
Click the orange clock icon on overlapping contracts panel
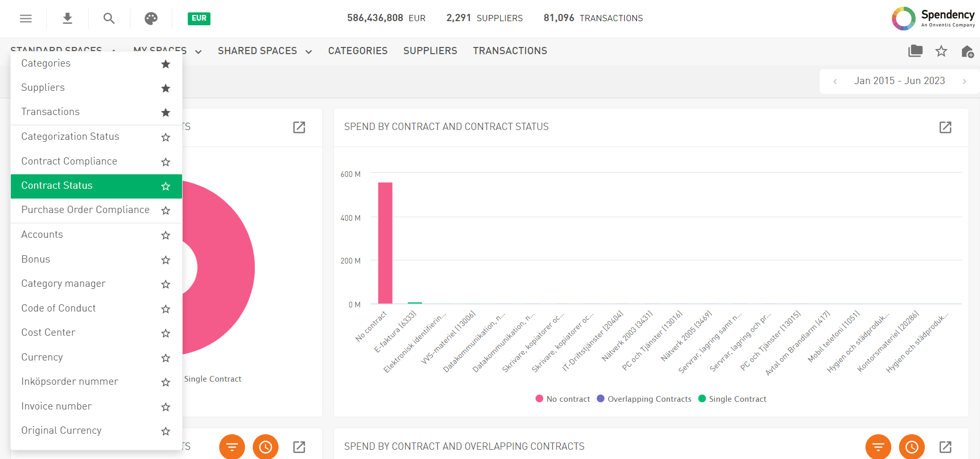coord(911,447)
